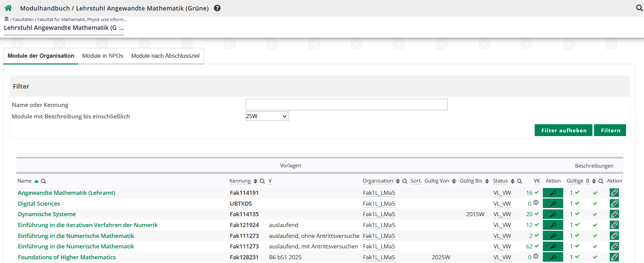Viewport: 644px width, 263px height.
Task: Open Angewandte Mathematik (Lehramt) module link
Action: tap(67, 193)
